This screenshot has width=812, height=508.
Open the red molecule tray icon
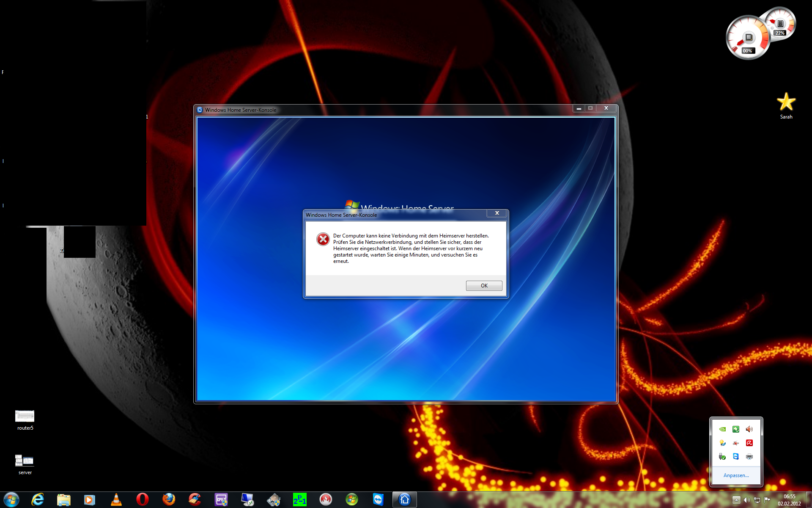tap(736, 443)
